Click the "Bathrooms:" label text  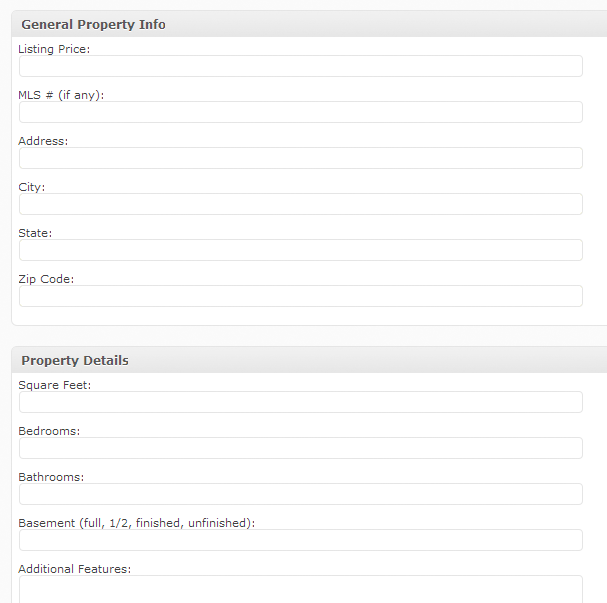point(51,477)
